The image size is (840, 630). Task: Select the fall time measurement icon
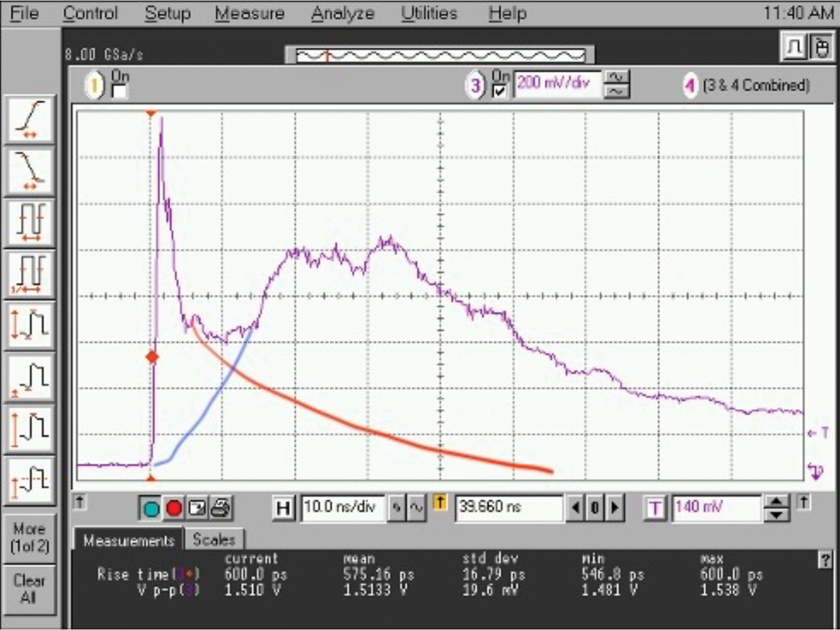(30, 171)
